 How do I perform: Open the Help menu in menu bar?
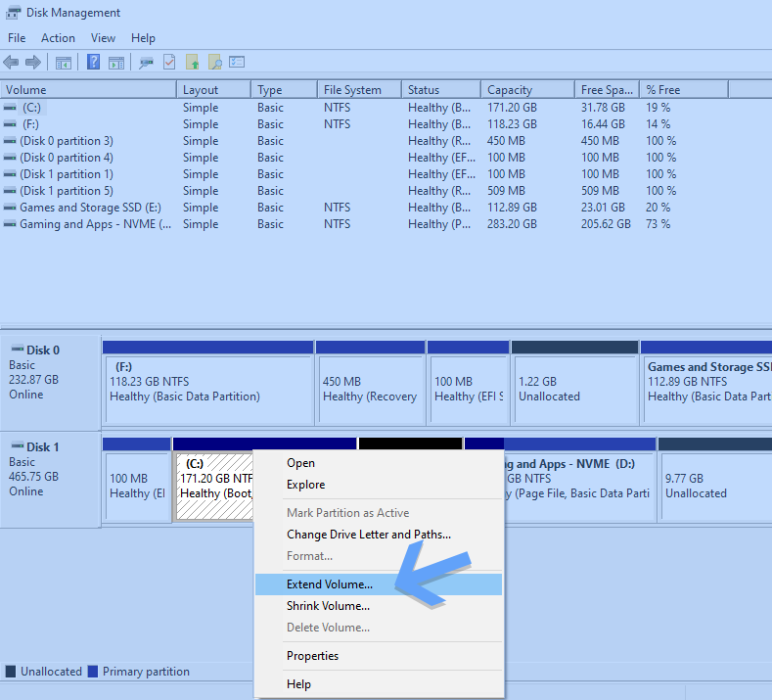pyautogui.click(x=143, y=38)
